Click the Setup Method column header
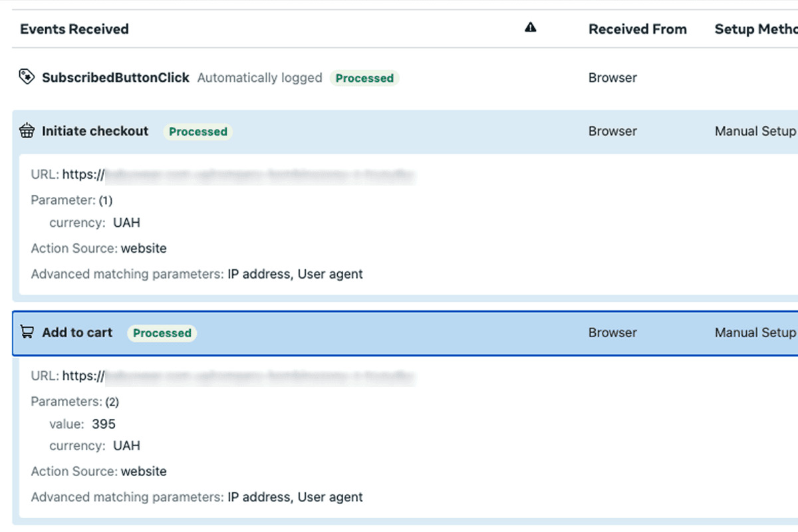798x532 pixels. click(755, 29)
